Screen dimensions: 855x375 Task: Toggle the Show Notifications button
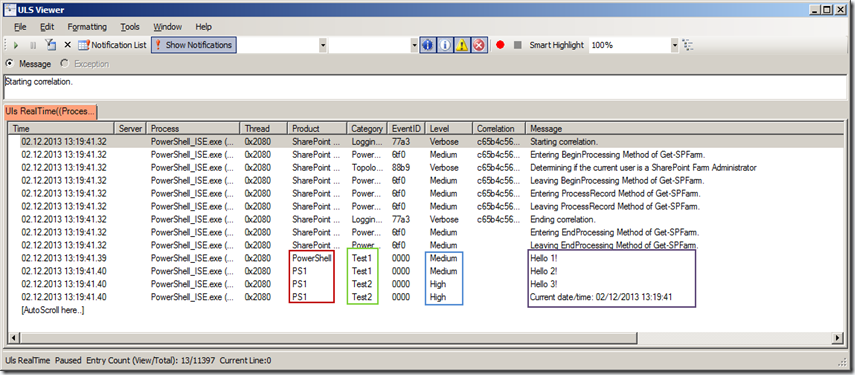[x=194, y=45]
